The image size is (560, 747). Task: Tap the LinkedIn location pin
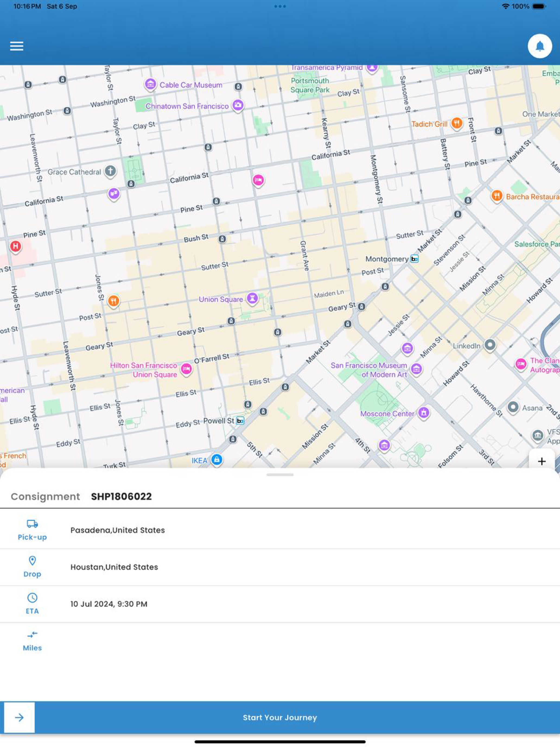[490, 345]
